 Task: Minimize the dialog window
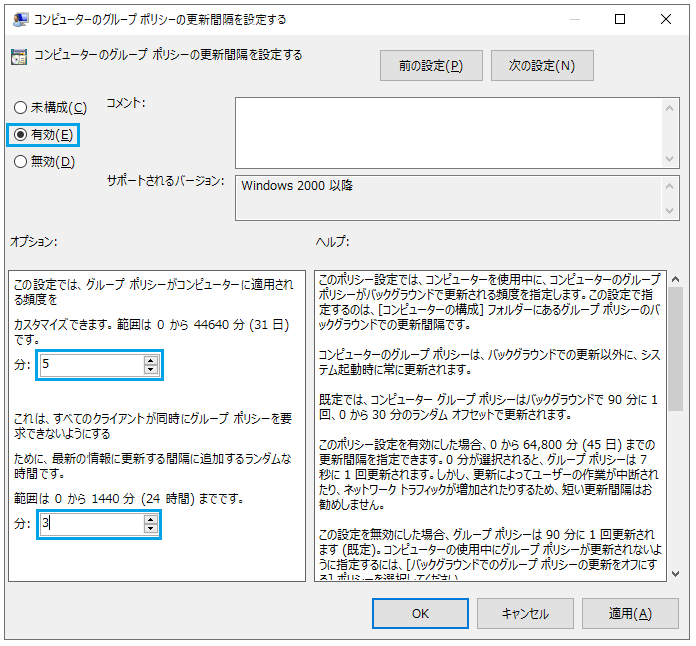575,19
